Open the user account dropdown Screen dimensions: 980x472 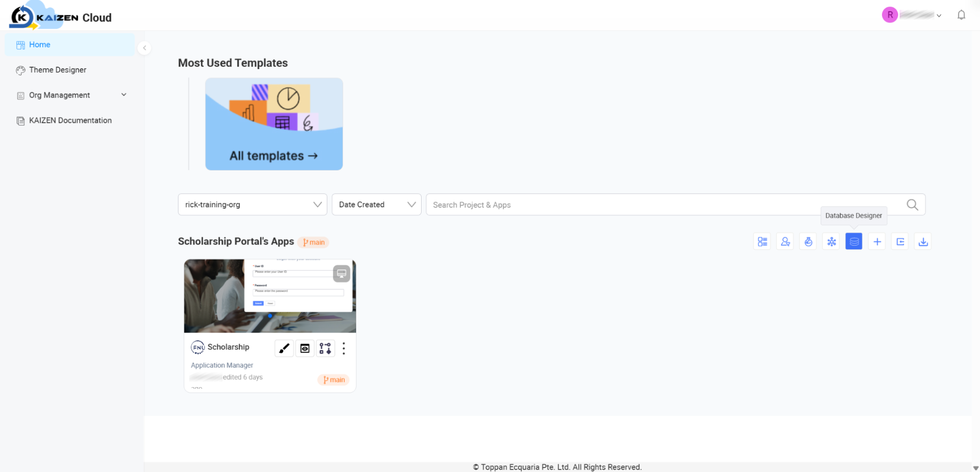pos(912,15)
